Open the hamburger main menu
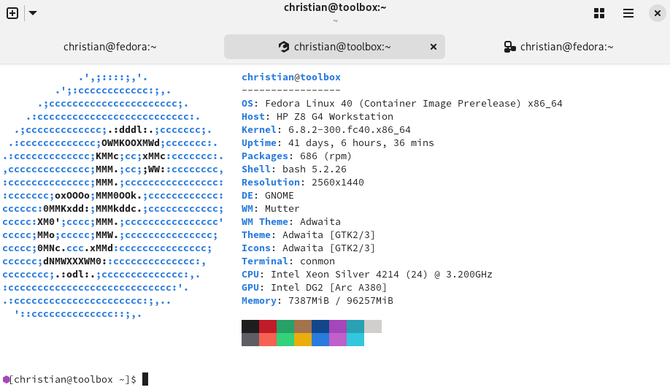This screenshot has width=670, height=390. [x=628, y=13]
